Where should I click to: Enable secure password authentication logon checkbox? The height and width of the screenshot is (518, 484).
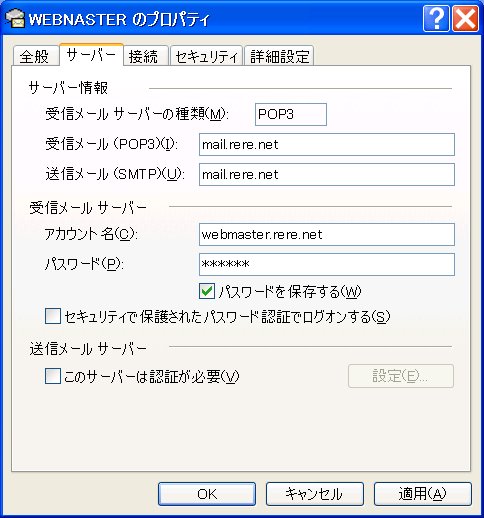(53, 316)
